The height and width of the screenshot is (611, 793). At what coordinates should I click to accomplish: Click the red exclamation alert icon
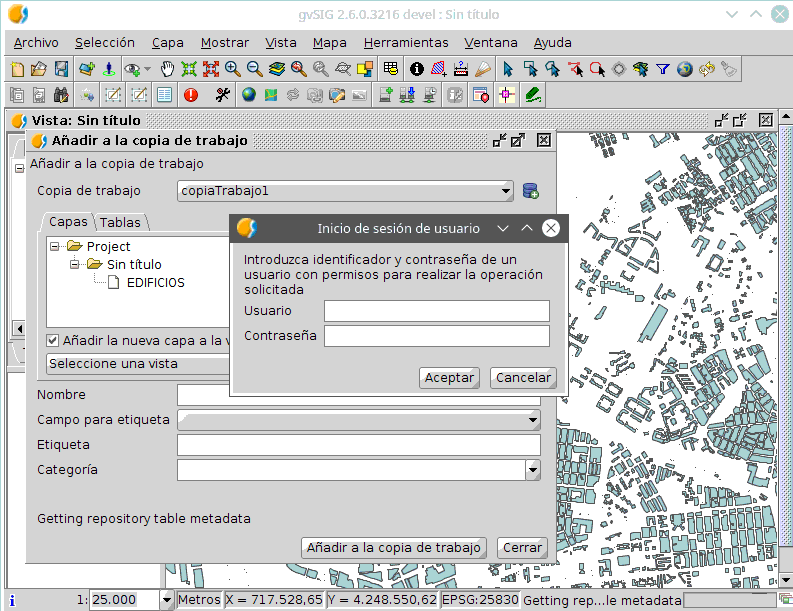point(191,95)
